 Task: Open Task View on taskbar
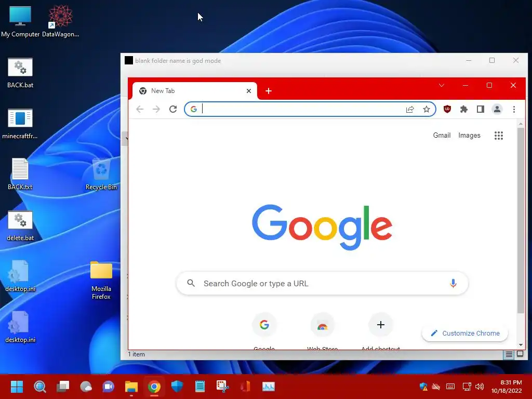pos(63,387)
